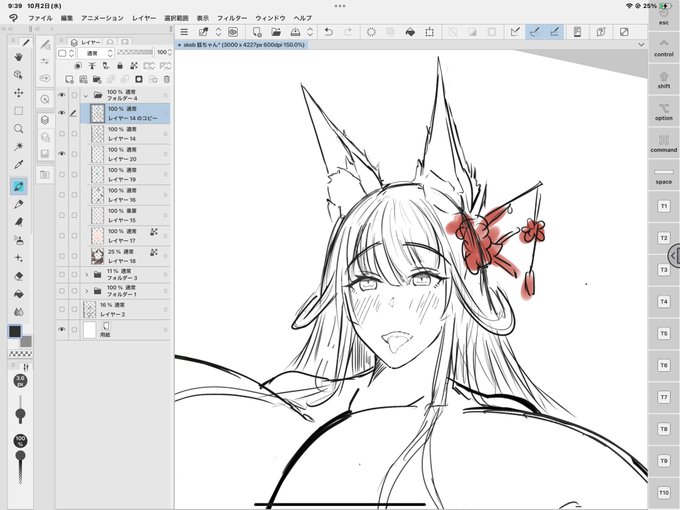The width and height of the screenshot is (680, 510).
Task: Open the canvas tab list chevron
Action: 641,45
